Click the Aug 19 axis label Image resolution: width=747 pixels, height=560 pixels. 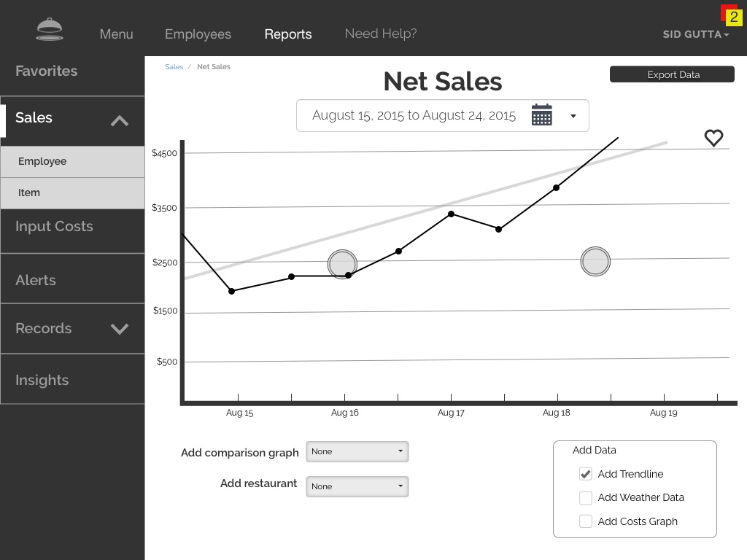coord(663,413)
